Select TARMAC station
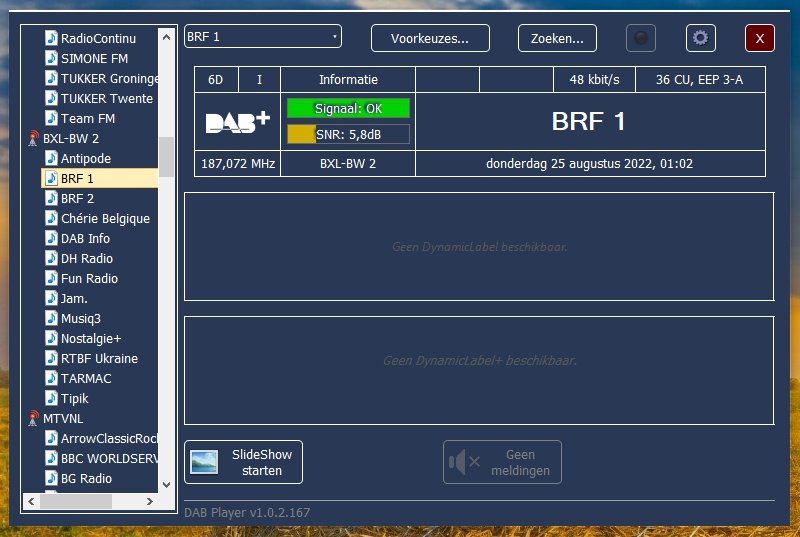 (x=86, y=378)
